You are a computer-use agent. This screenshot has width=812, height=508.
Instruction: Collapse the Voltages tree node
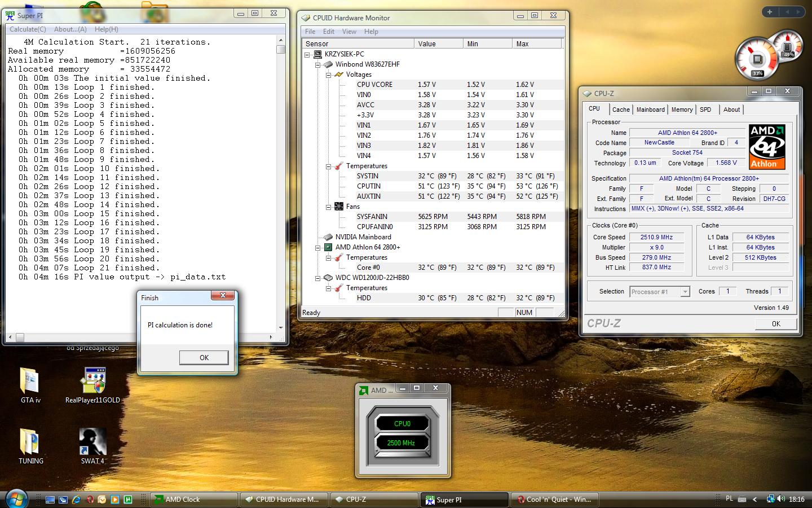tap(329, 75)
